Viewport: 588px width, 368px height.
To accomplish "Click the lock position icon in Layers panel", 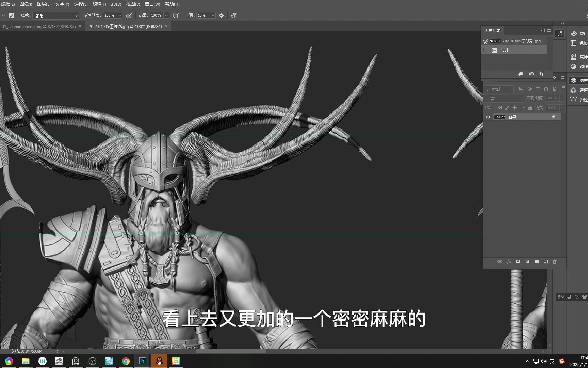I will point(514,107).
